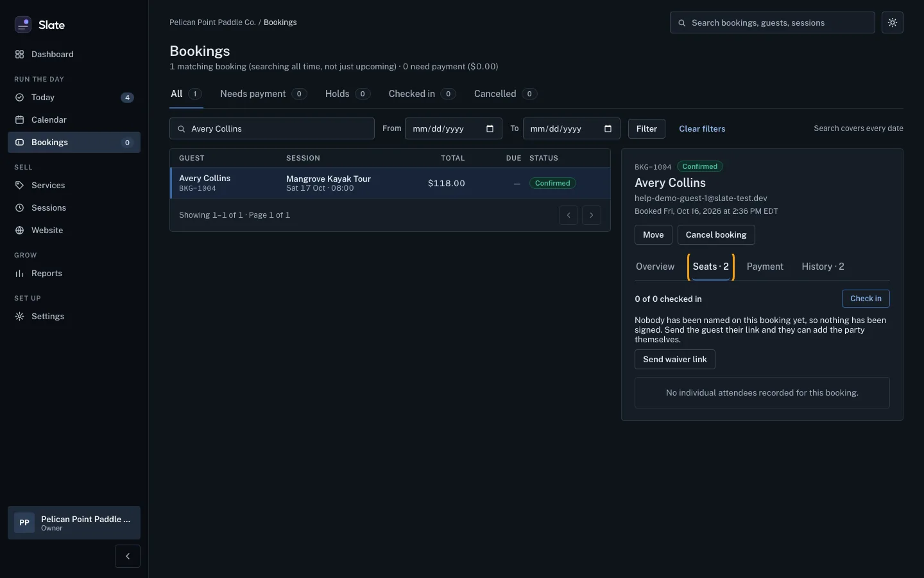924x578 pixels.
Task: Select the Avery Collins booking row
Action: 390,183
